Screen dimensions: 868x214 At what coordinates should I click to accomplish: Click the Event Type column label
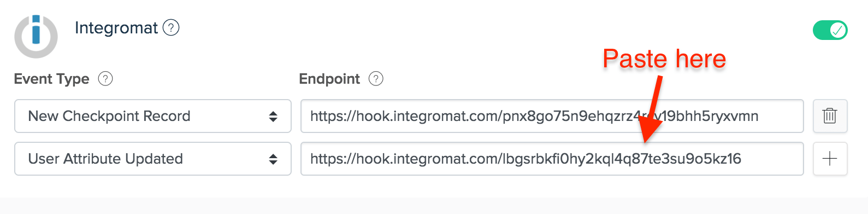[x=51, y=79]
